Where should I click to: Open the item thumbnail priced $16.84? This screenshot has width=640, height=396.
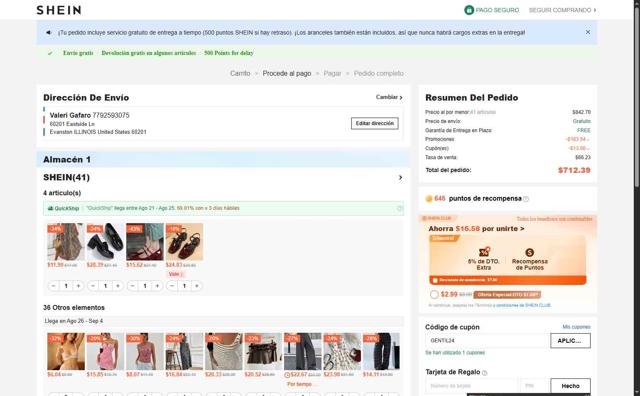(184, 352)
